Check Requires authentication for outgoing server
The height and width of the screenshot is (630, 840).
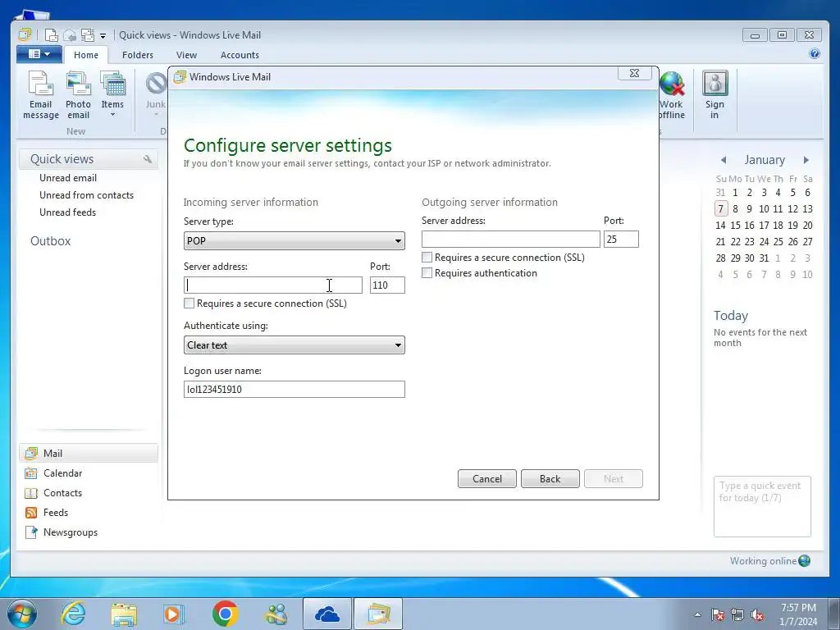click(427, 272)
